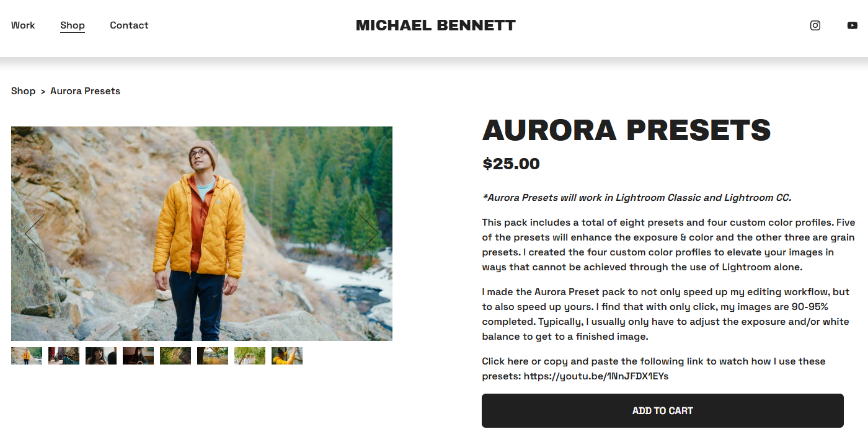The height and width of the screenshot is (442, 868).
Task: Click the Shop breadcrumb link
Action: [x=23, y=91]
